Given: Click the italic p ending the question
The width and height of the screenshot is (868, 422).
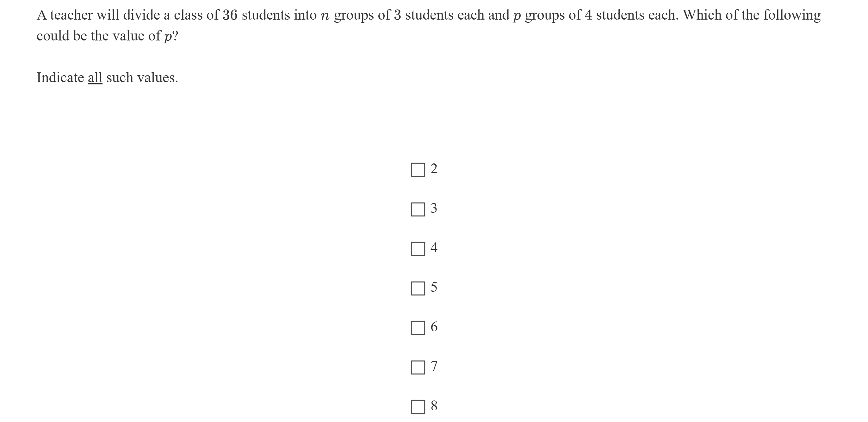Looking at the screenshot, I should coord(167,37).
